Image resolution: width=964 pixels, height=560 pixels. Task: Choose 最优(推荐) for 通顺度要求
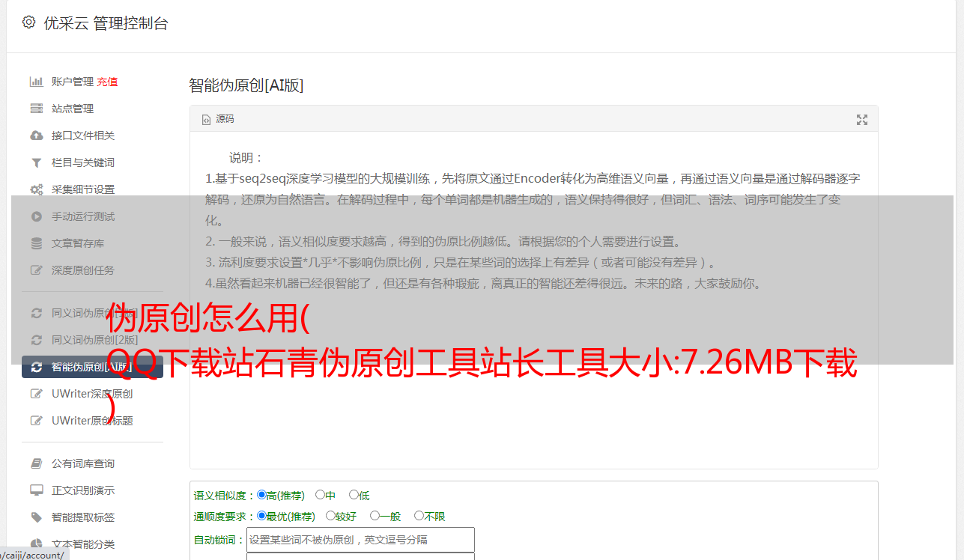click(261, 516)
